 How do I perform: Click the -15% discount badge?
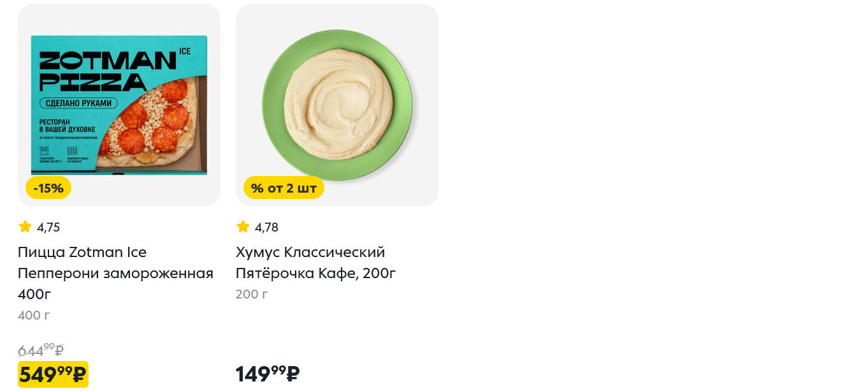point(48,188)
